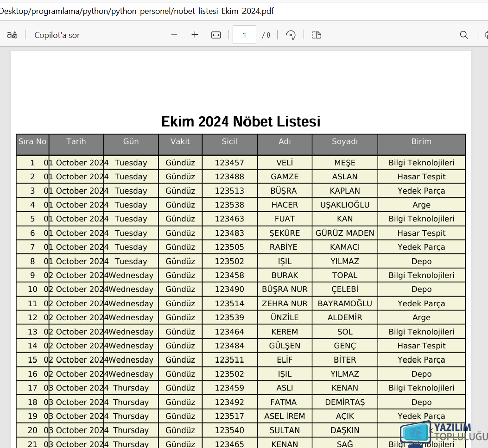Select sicil number 123457
Viewport: 488px width, 448px height.
pyautogui.click(x=229, y=163)
